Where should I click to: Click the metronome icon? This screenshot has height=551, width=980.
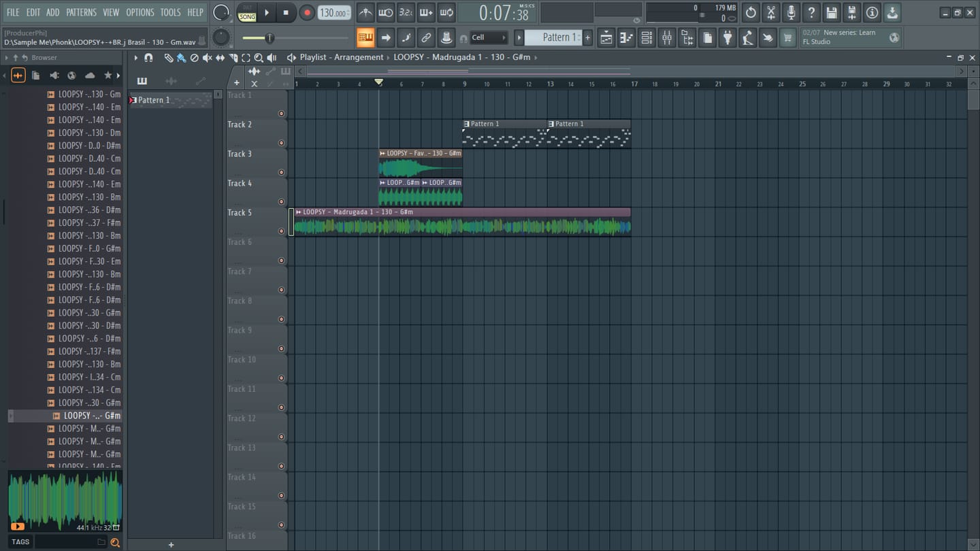[365, 12]
